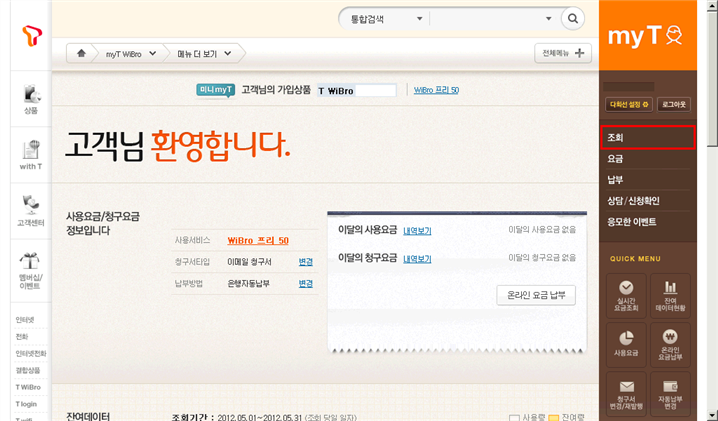Click the search text input field

click(486, 19)
